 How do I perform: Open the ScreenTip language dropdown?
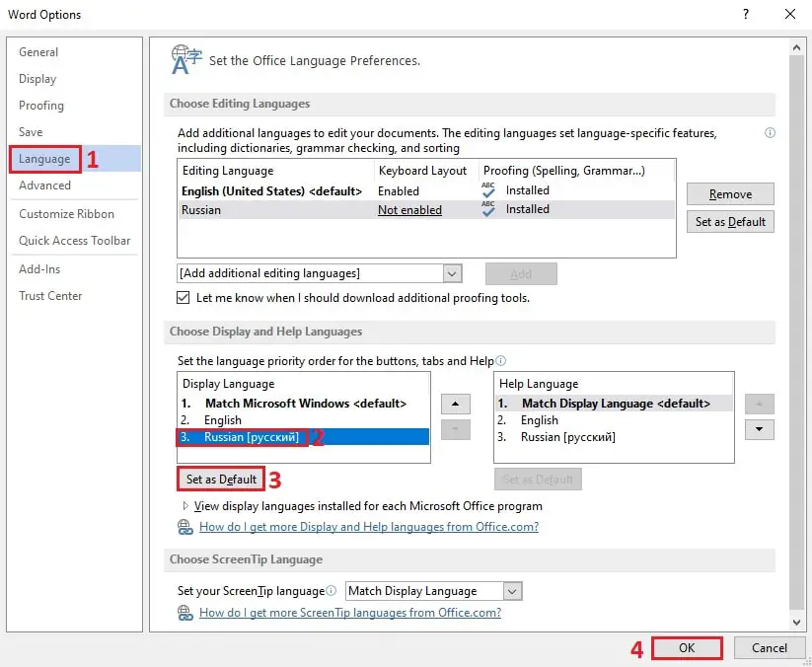click(434, 591)
